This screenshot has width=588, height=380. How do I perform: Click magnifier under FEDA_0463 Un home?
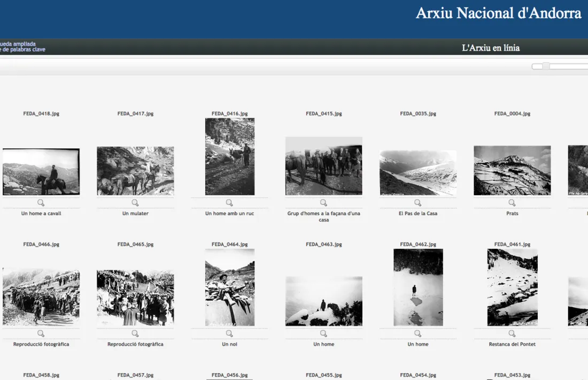tap(323, 333)
